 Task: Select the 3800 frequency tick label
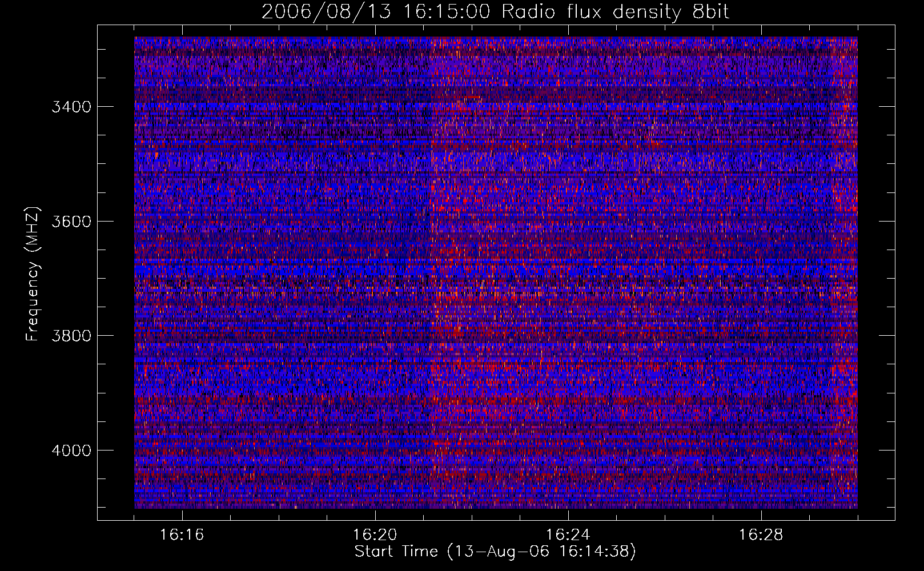71,336
